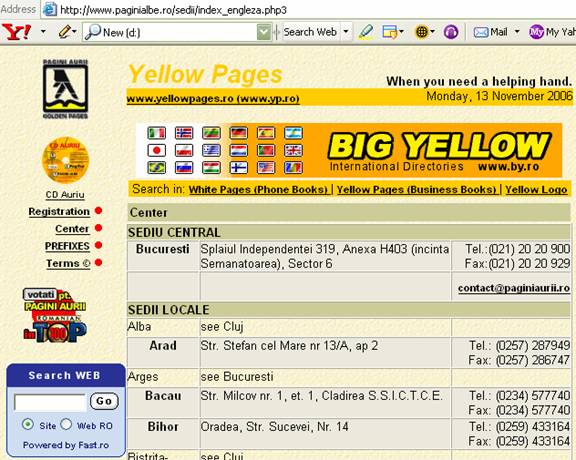
Task: Click the CD Auriu disc image
Action: click(65, 160)
